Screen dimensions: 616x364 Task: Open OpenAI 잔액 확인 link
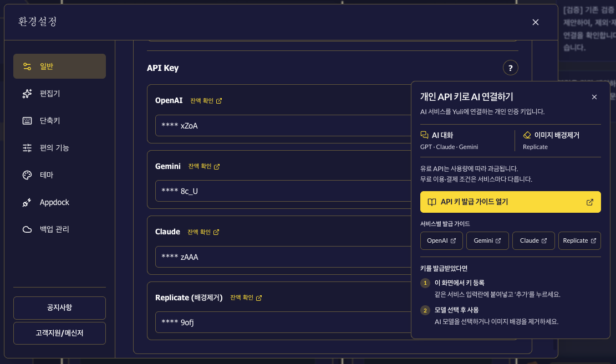click(206, 101)
